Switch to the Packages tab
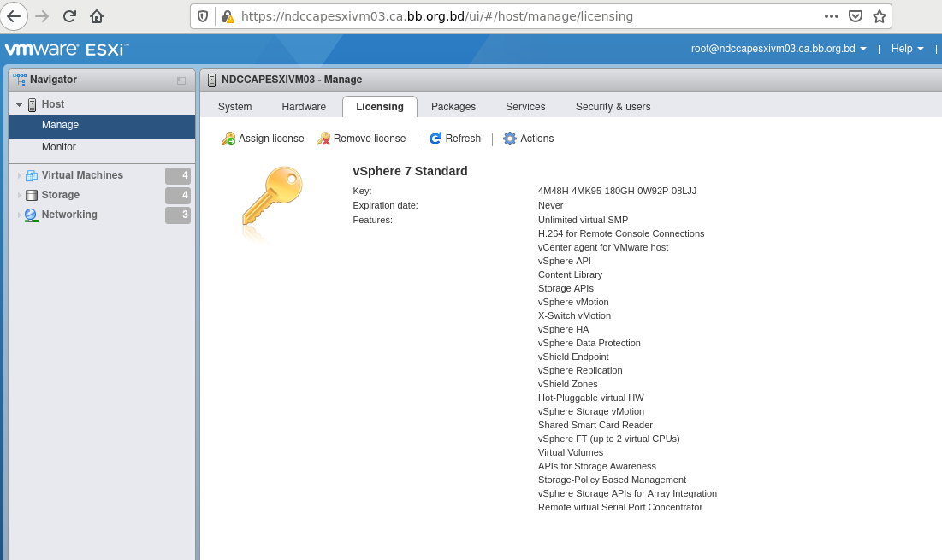The width and height of the screenshot is (942, 560). coord(453,106)
